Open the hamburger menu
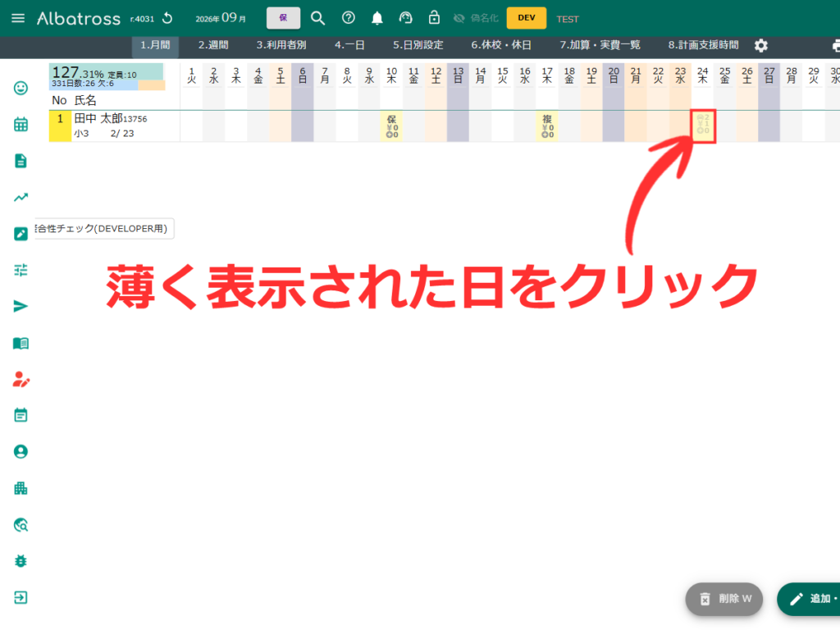 point(18,18)
